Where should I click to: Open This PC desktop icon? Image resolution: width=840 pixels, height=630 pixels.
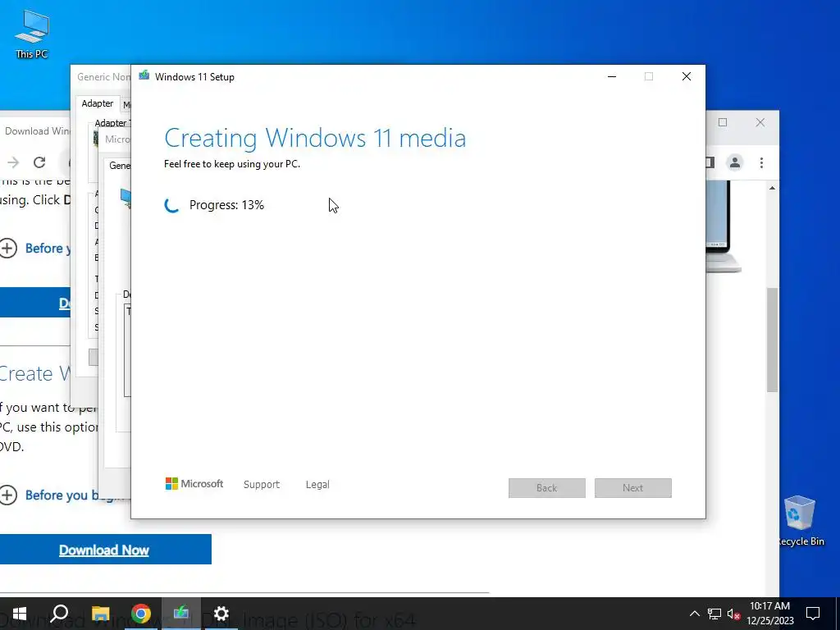(32, 34)
